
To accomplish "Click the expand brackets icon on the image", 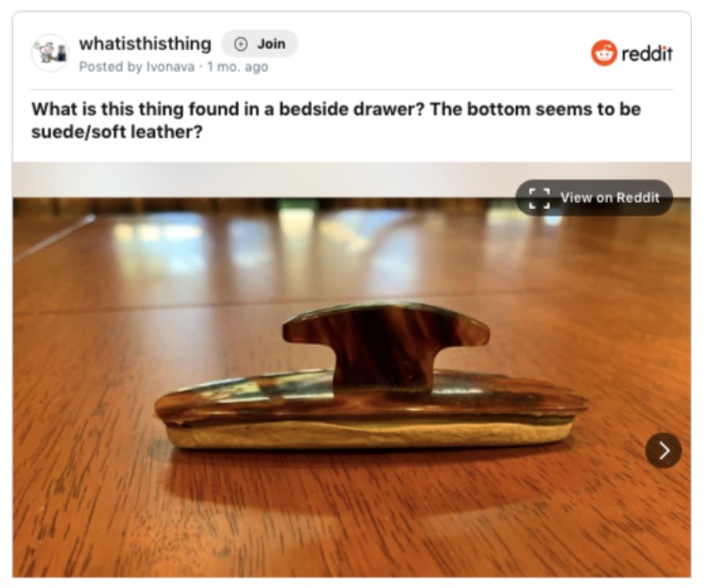I will click(540, 198).
